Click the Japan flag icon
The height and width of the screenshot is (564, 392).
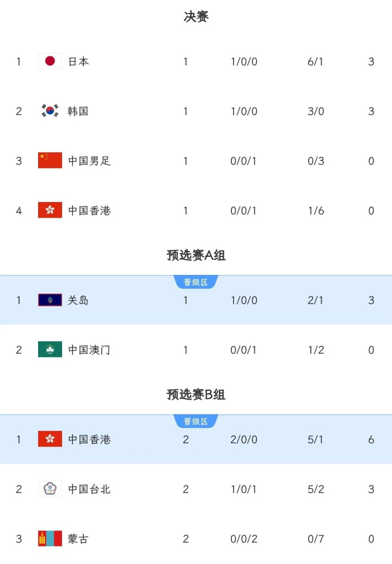(x=50, y=61)
